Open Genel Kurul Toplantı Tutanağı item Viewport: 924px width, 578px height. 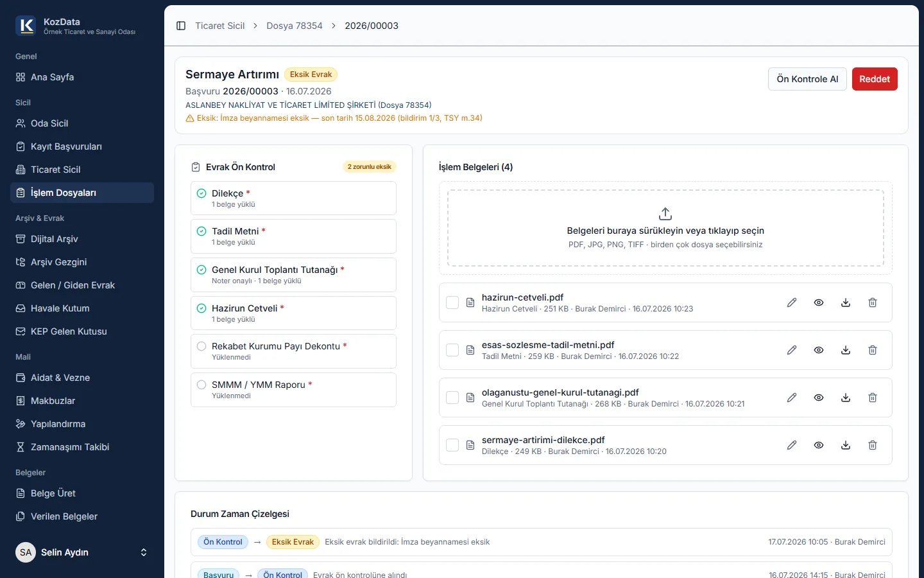[x=293, y=275]
